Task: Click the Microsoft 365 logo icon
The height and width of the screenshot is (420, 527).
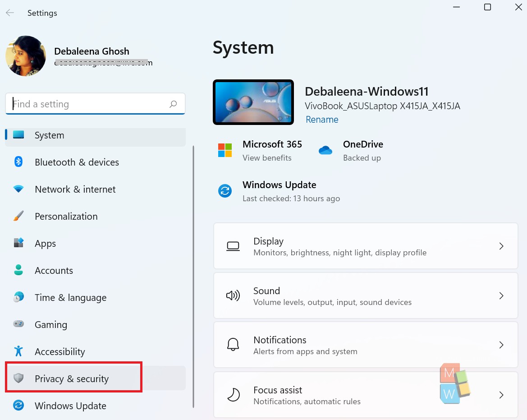Action: 225,150
